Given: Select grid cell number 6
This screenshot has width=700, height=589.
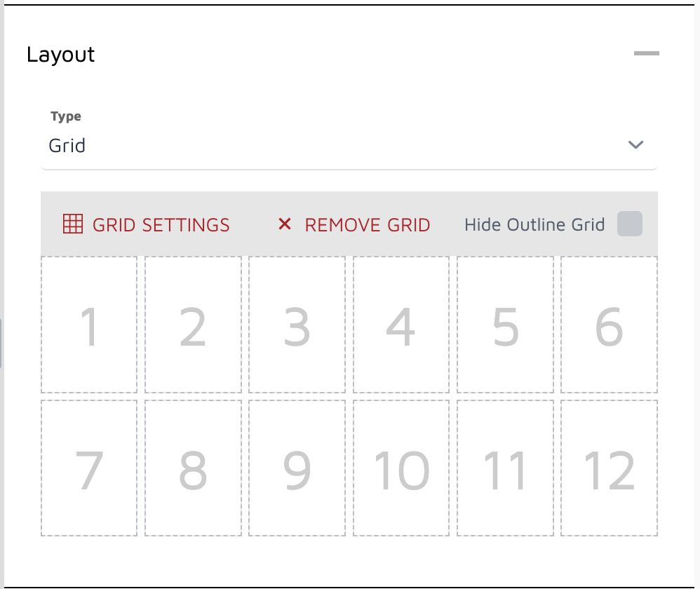Looking at the screenshot, I should pos(609,324).
